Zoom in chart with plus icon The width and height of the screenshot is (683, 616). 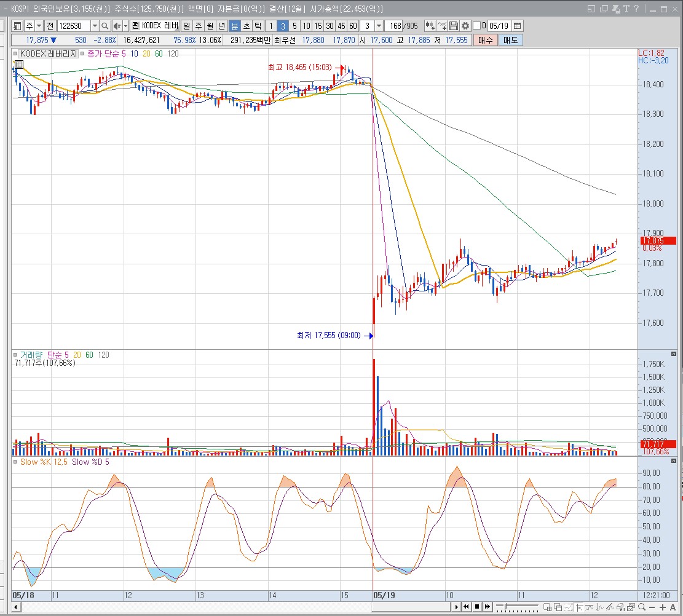point(663,607)
